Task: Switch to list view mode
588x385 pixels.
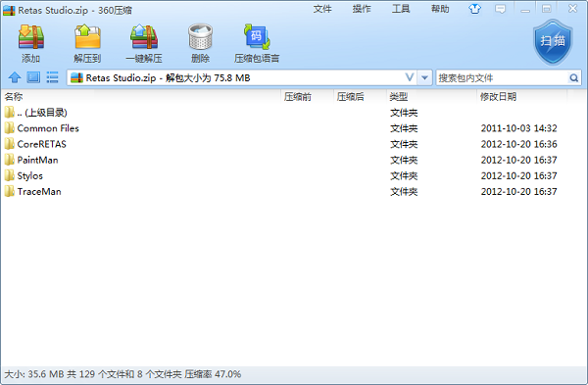Action: [52, 77]
